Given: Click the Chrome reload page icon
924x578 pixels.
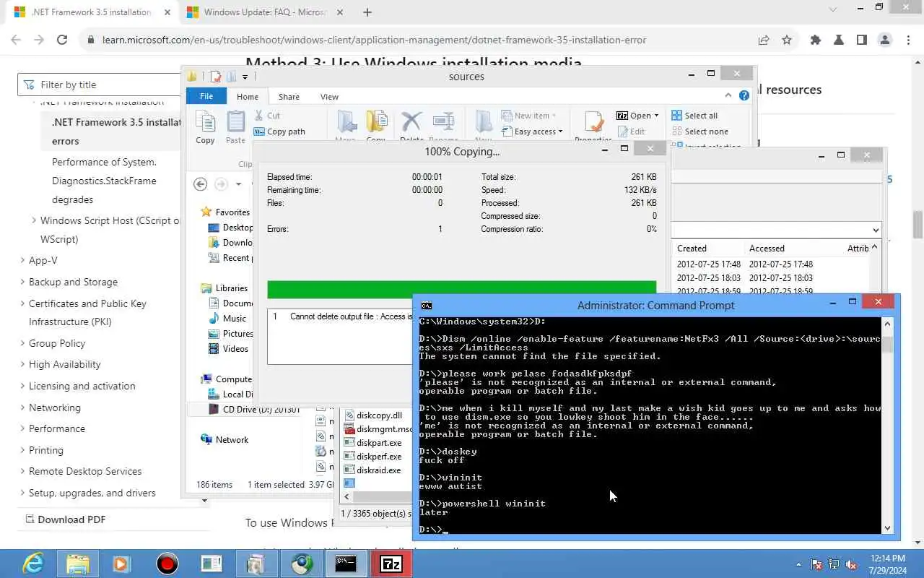Looking at the screenshot, I should pos(62,40).
